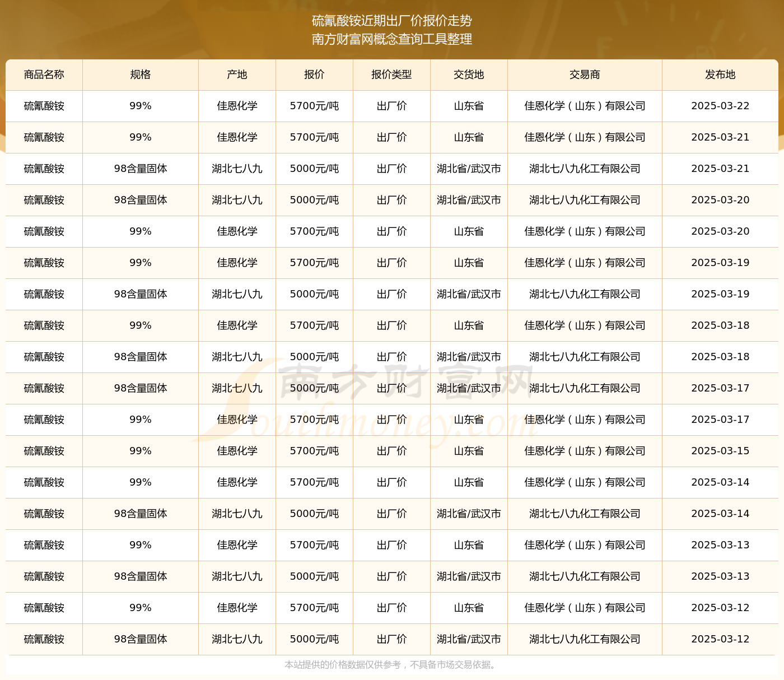Click the 规格 column header

[140, 74]
